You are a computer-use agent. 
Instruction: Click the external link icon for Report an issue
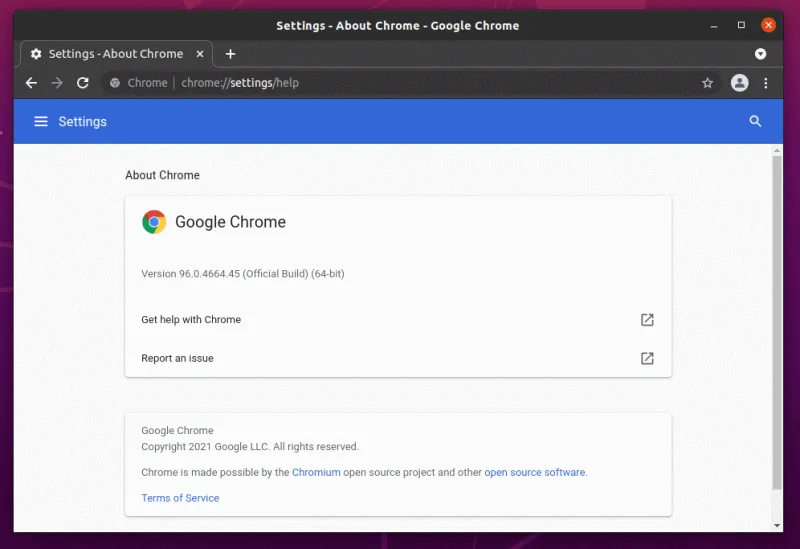(x=647, y=358)
